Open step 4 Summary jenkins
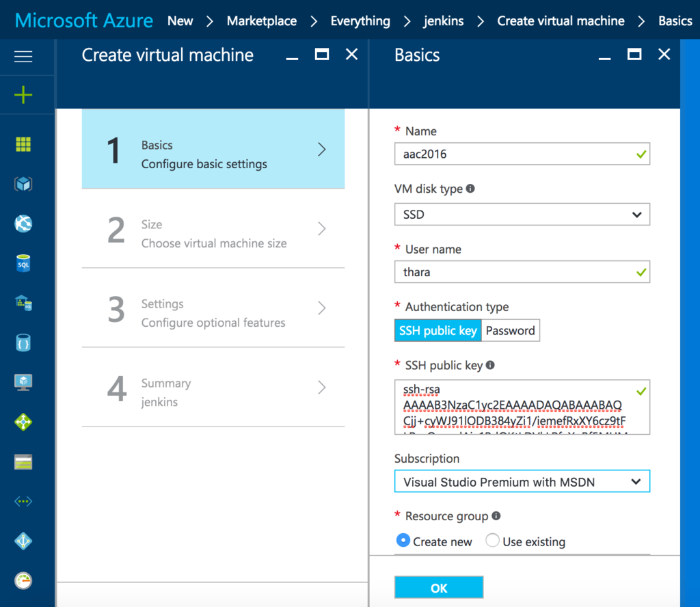Image resolution: width=700 pixels, height=607 pixels. tap(213, 388)
